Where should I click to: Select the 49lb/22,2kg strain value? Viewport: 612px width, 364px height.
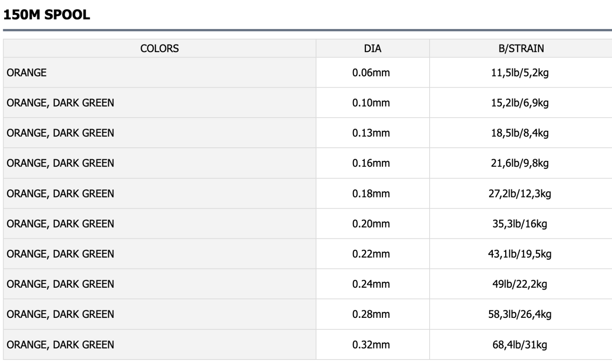(520, 284)
